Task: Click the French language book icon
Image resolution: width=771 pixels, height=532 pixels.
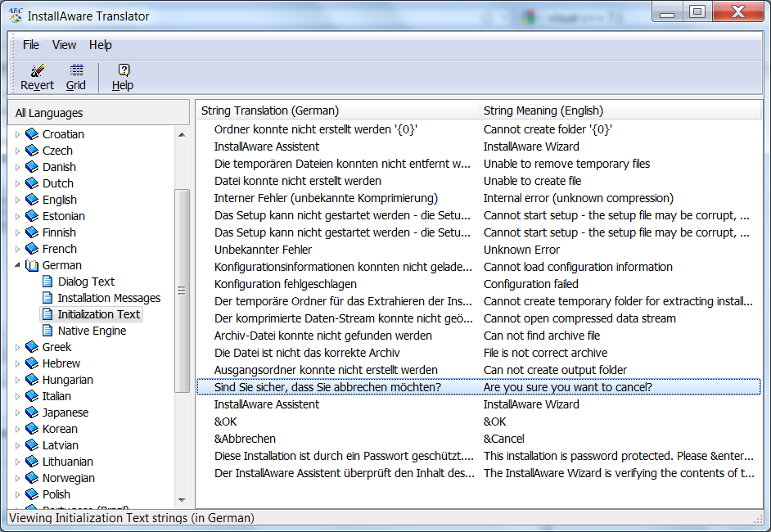Action: point(32,249)
